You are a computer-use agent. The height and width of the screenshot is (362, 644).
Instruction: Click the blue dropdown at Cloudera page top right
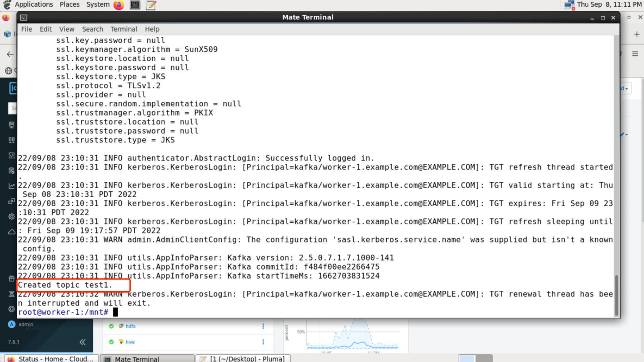coord(625,88)
